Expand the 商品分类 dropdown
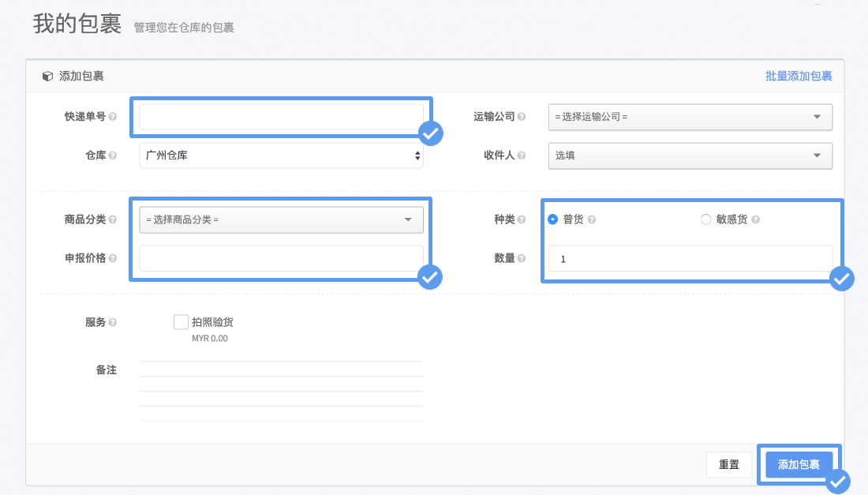Viewport: 868px width, 495px height. [281, 219]
